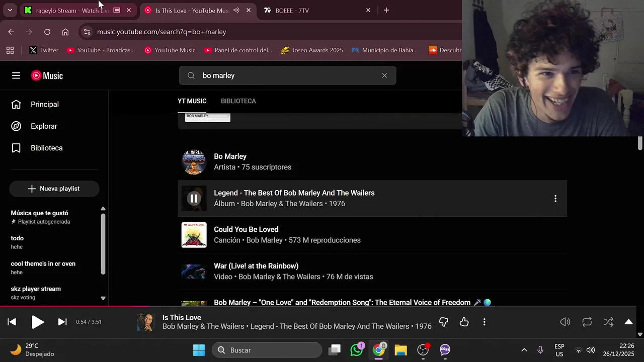Toggle shuffle in player bar
644x362 pixels.
click(608, 322)
